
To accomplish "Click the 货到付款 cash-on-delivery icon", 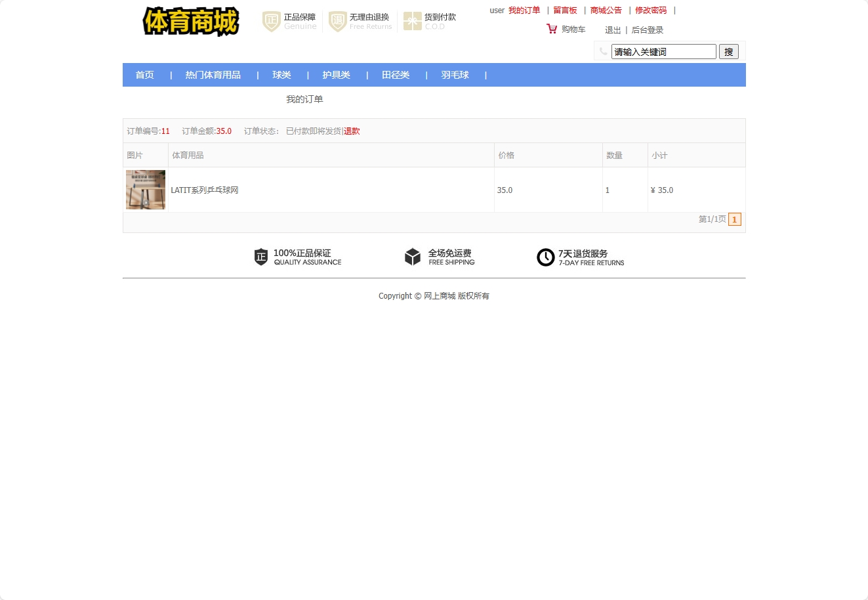I will pos(413,20).
